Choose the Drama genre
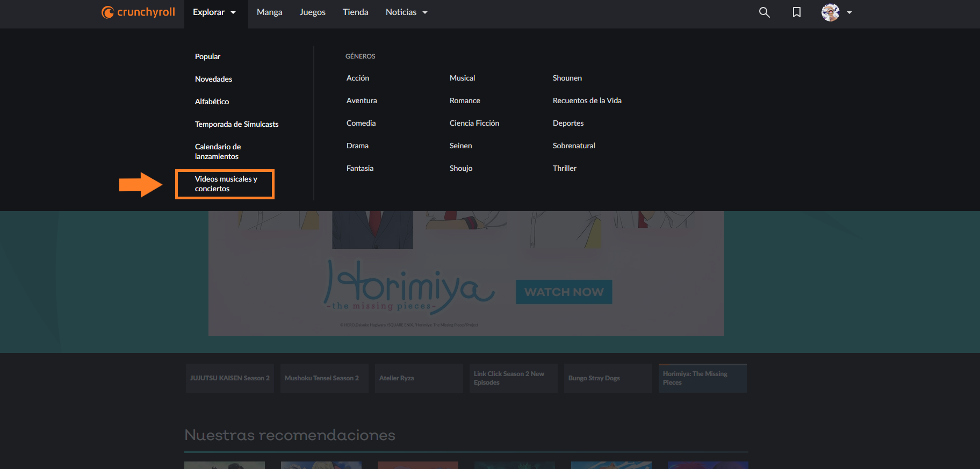 click(x=357, y=146)
